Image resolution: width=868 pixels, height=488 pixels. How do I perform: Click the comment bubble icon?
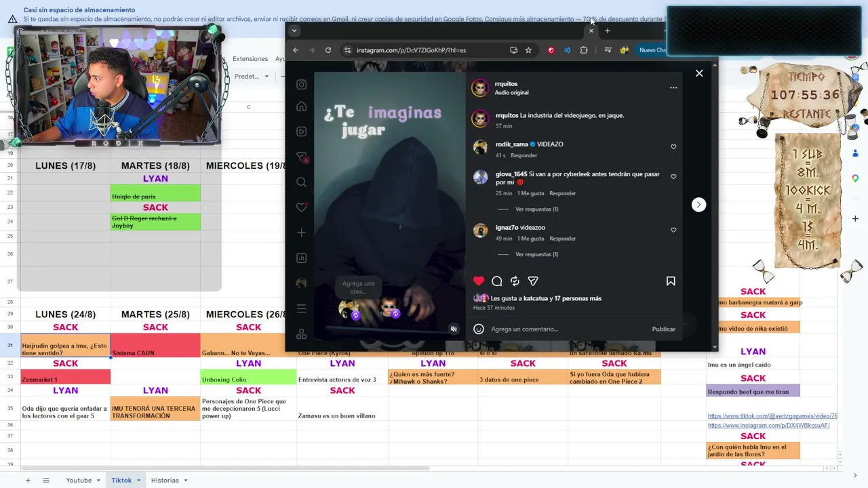(x=497, y=281)
